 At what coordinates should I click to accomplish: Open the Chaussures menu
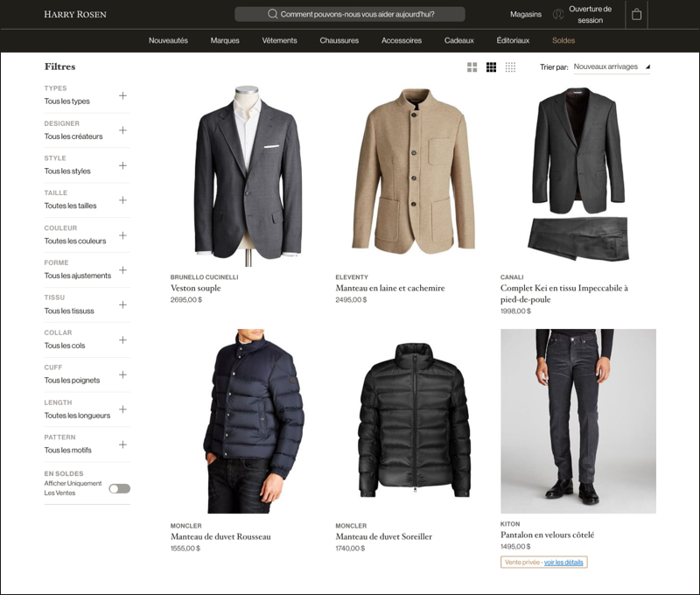[x=339, y=40]
